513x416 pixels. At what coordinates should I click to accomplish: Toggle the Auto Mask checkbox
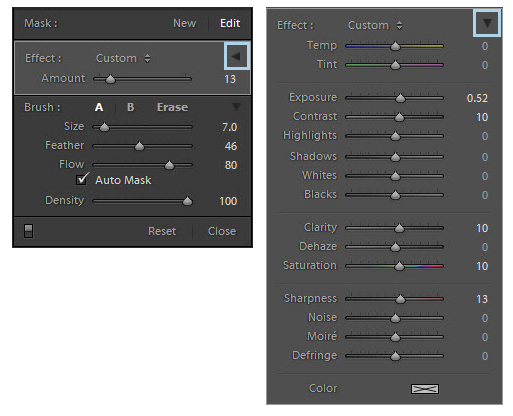[x=82, y=180]
